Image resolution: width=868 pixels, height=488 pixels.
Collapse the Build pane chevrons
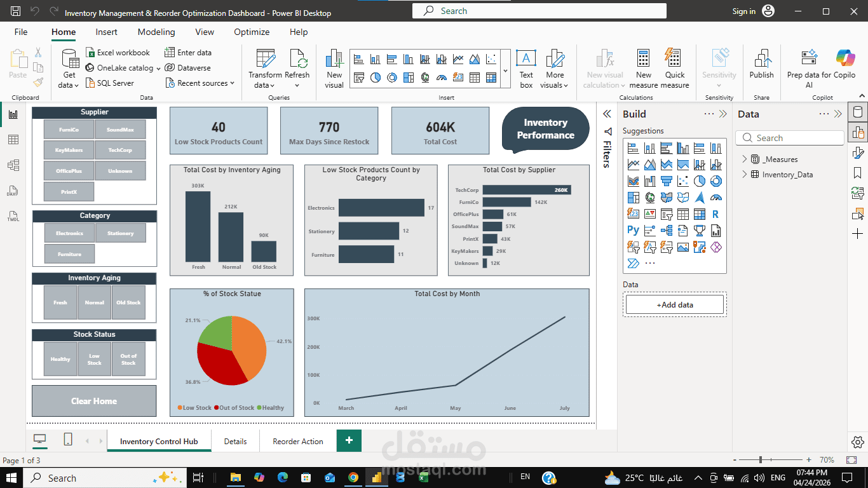coord(722,114)
